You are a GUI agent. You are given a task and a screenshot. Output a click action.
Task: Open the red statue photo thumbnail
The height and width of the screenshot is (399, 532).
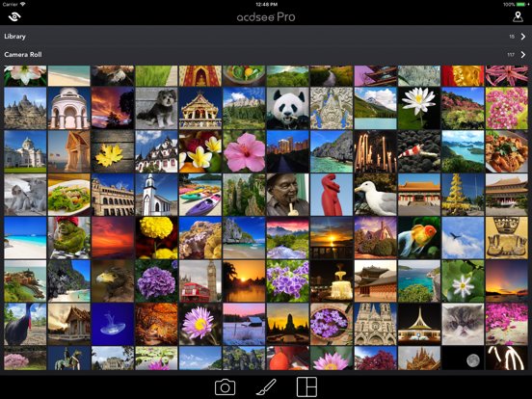point(332,195)
